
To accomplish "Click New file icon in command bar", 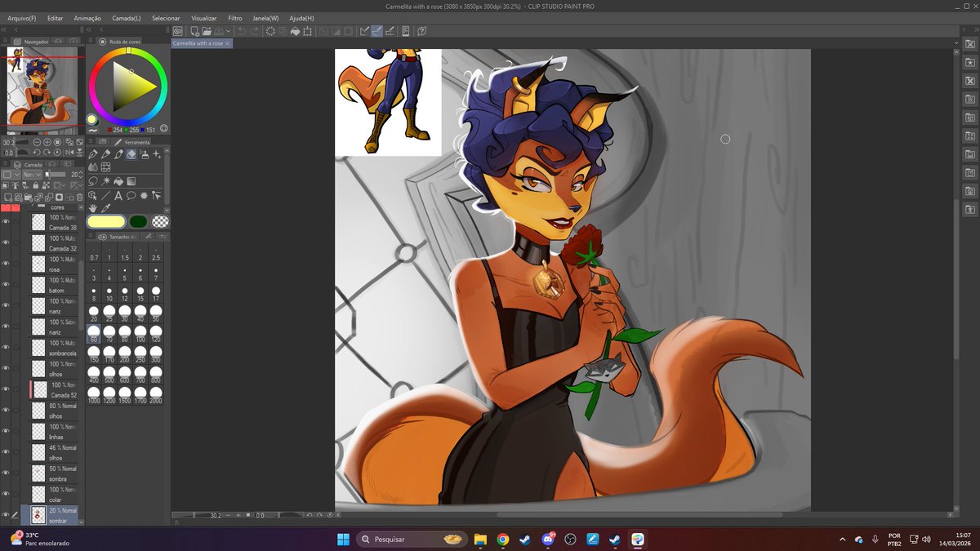I will coord(194,31).
